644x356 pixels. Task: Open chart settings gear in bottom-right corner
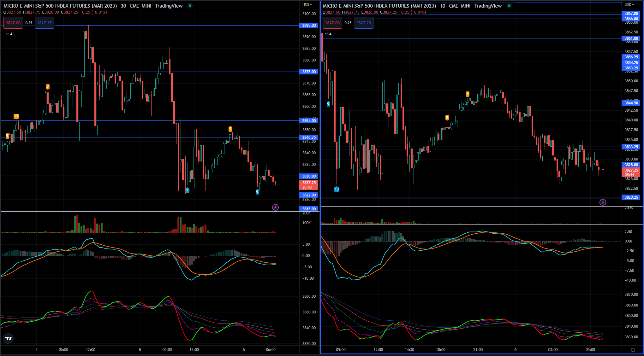(x=633, y=350)
